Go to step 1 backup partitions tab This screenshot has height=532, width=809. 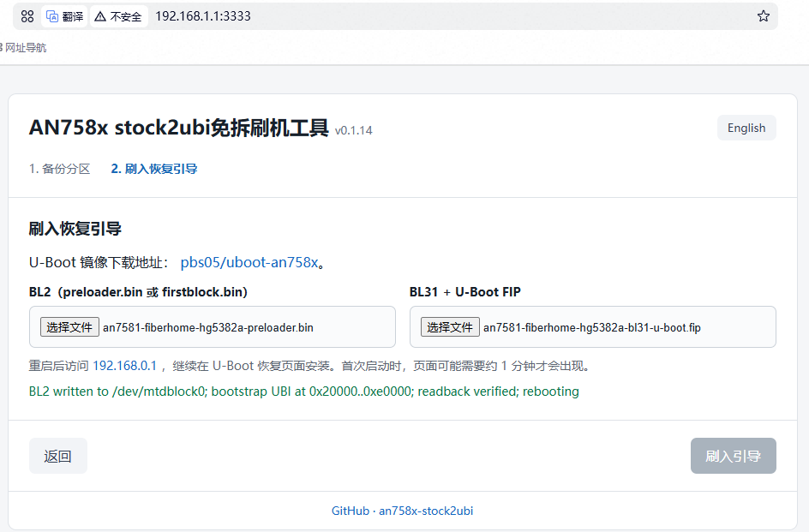point(59,169)
